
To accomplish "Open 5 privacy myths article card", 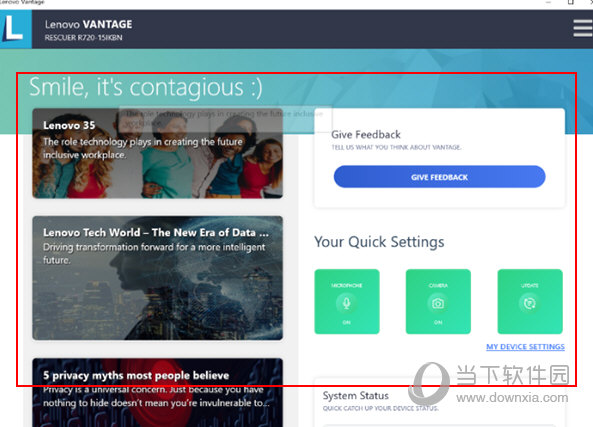I will point(157,393).
